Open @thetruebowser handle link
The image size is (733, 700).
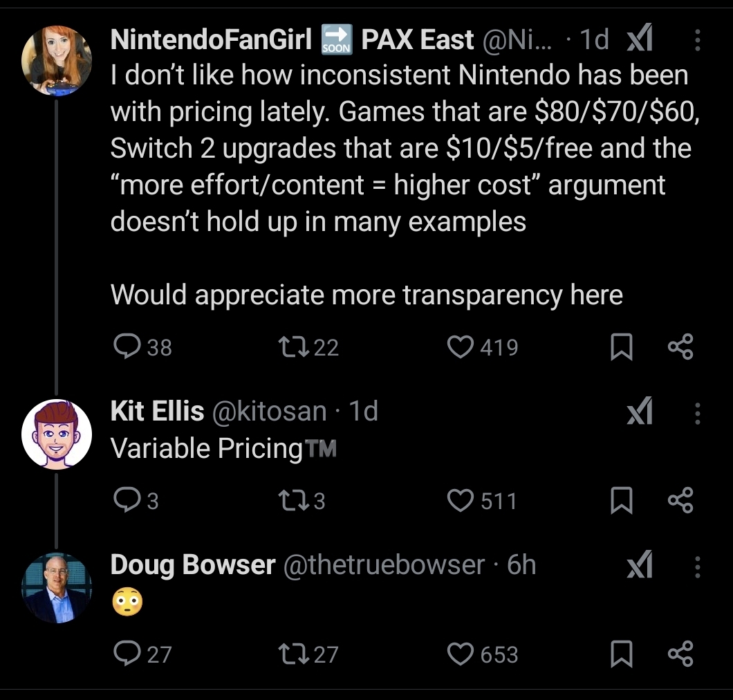pyautogui.click(x=383, y=565)
